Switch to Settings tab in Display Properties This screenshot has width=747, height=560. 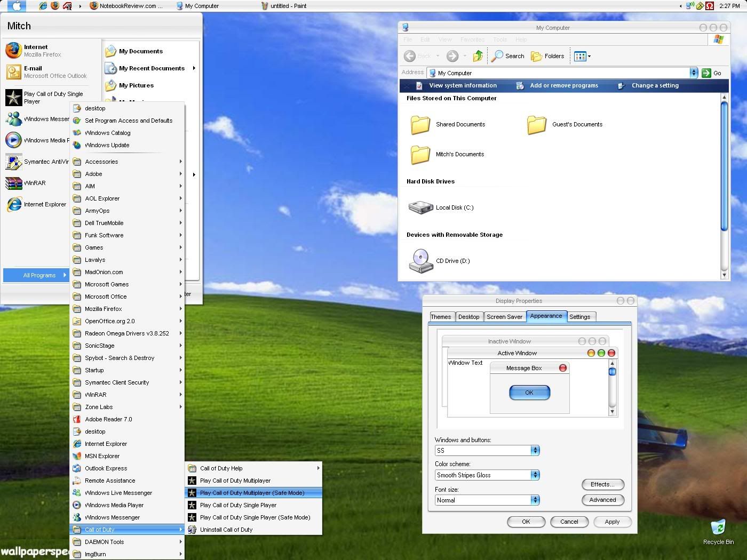pyautogui.click(x=580, y=317)
